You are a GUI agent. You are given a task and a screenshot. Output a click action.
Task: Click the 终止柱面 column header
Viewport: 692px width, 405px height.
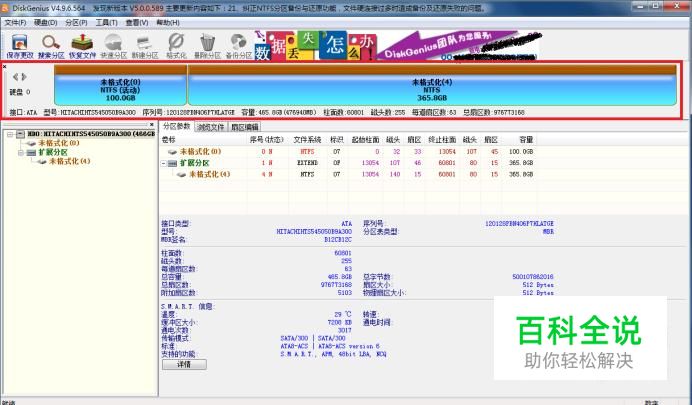pyautogui.click(x=442, y=139)
